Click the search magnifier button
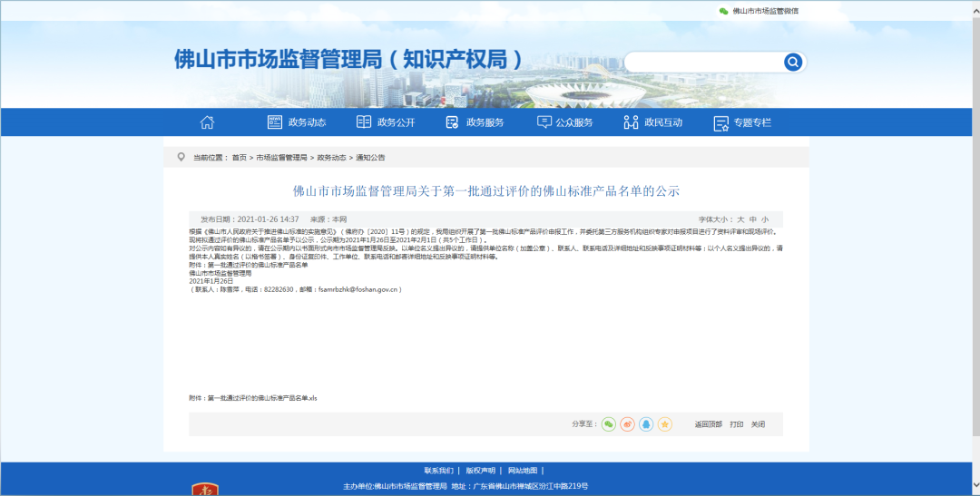Screen dimensions: 980x496 click(x=793, y=62)
